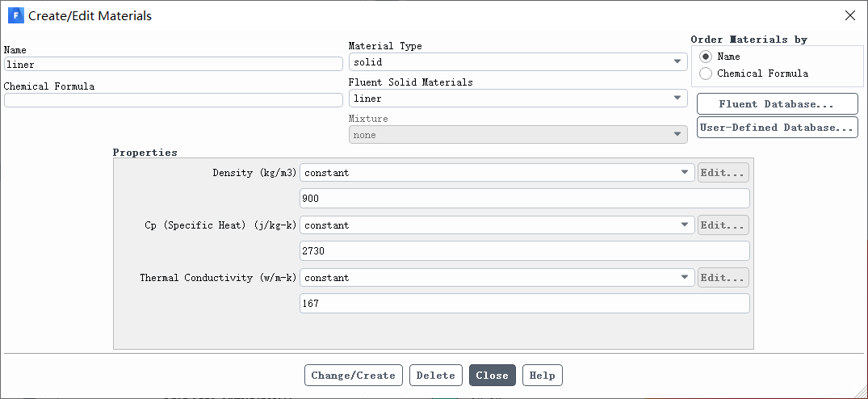The image size is (868, 399).
Task: Select the Name ordering radio button
Action: pos(706,57)
